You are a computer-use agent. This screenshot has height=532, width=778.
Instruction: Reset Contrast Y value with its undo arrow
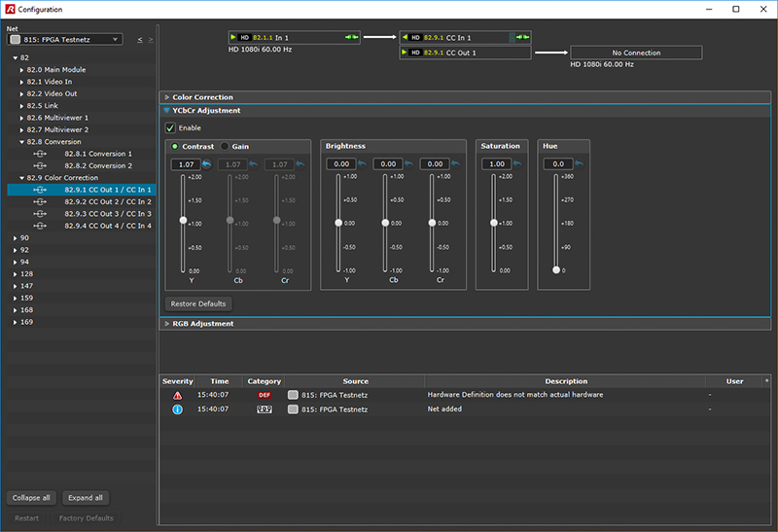[207, 164]
